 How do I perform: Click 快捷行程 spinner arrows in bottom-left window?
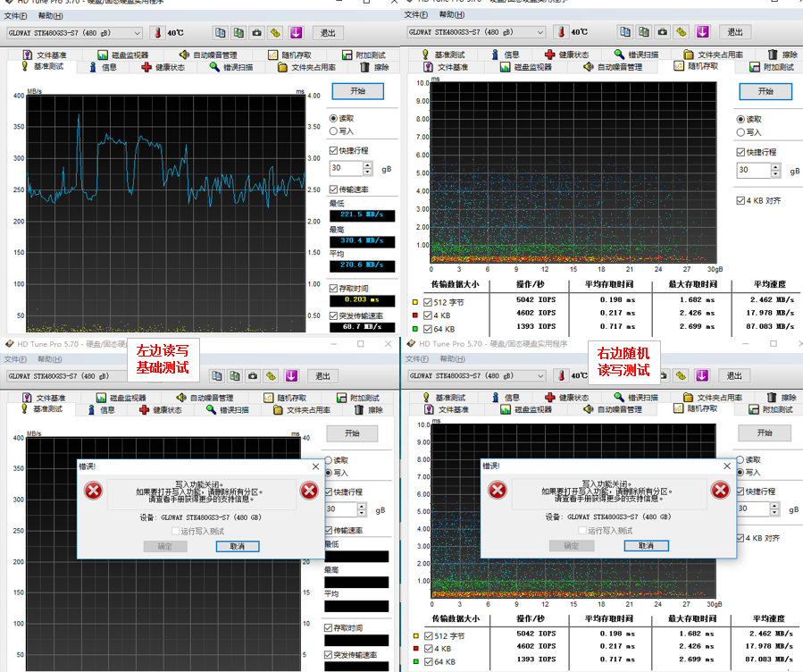coord(362,509)
